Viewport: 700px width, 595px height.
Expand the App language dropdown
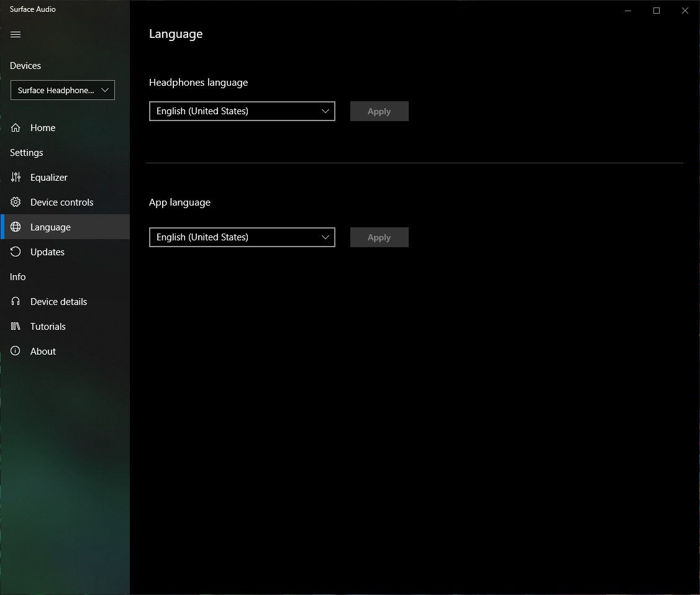point(242,237)
